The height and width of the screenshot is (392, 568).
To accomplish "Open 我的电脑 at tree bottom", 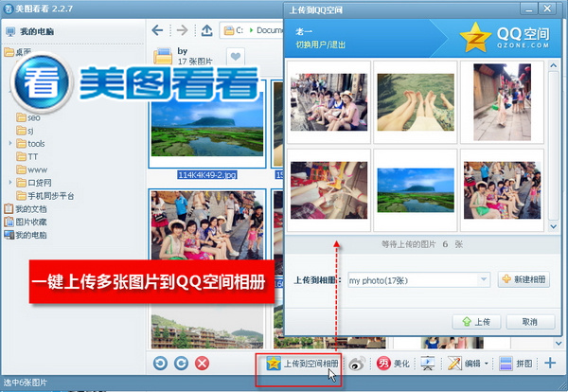I will point(26,235).
